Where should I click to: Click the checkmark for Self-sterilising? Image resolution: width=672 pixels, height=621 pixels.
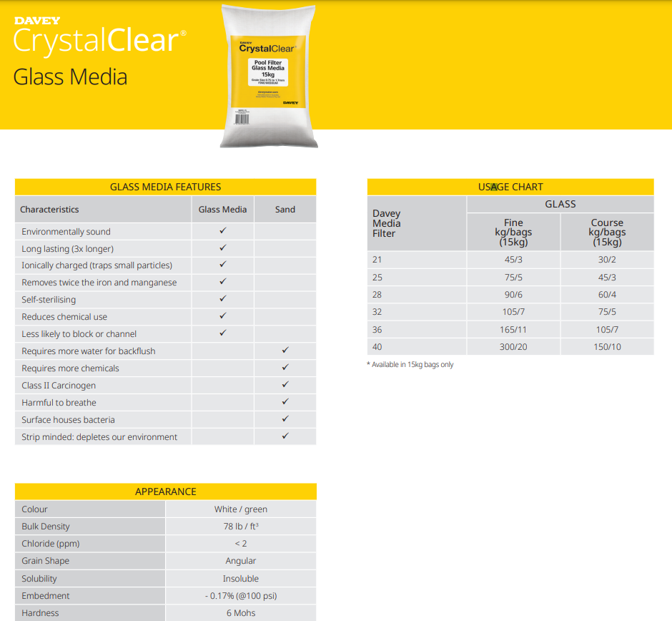[x=222, y=299]
